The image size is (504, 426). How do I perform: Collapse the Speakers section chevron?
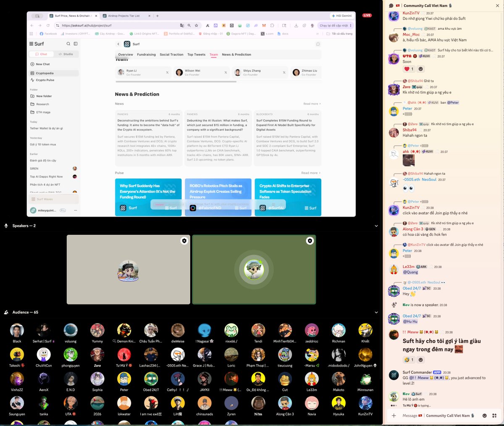[376, 226]
